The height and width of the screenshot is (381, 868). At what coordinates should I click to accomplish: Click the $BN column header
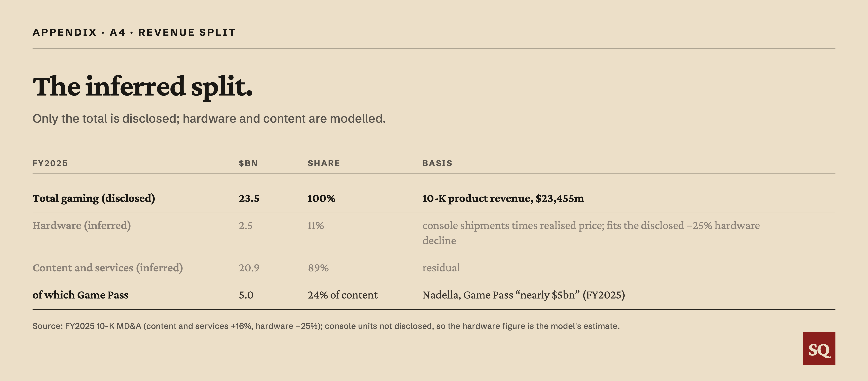click(x=248, y=163)
